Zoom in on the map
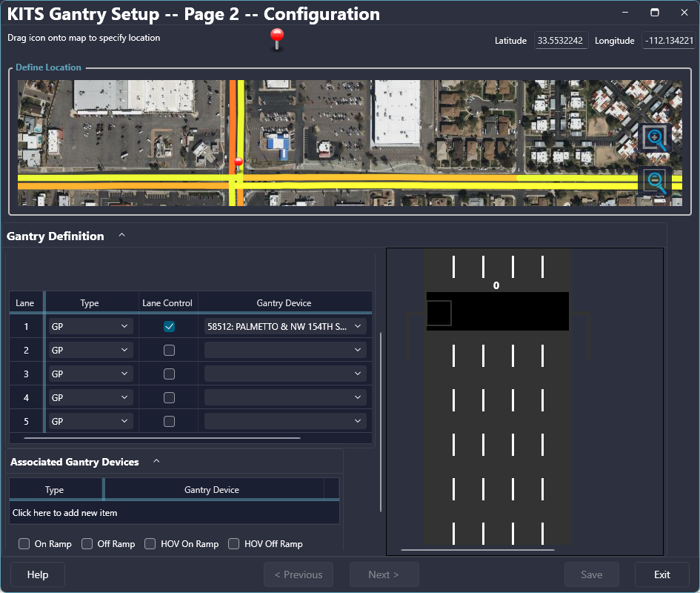 click(655, 138)
